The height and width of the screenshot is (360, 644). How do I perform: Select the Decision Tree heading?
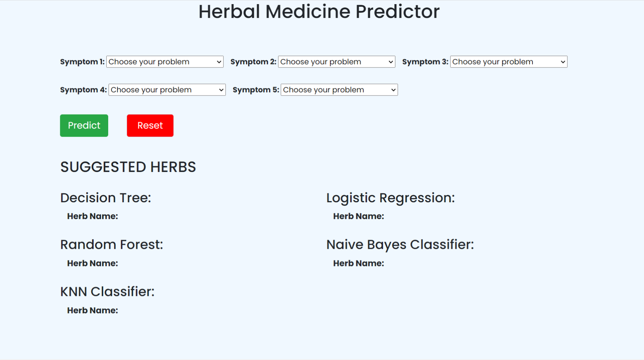(x=106, y=198)
